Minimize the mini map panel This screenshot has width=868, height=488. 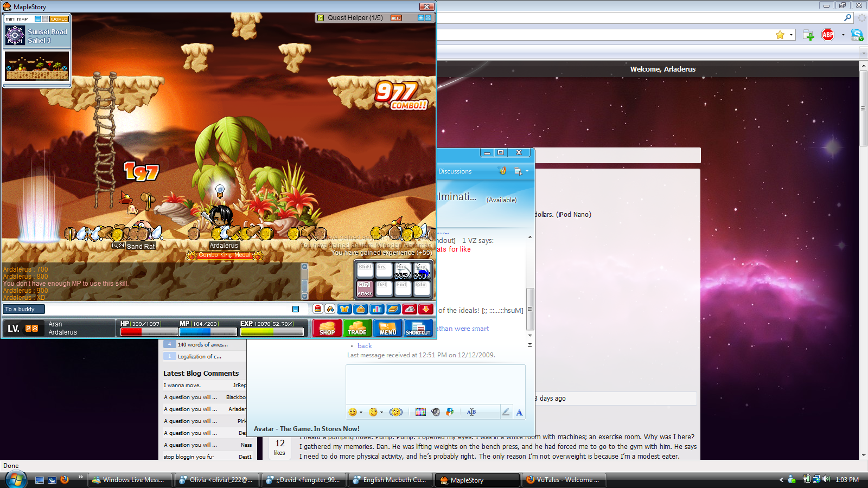coord(38,19)
